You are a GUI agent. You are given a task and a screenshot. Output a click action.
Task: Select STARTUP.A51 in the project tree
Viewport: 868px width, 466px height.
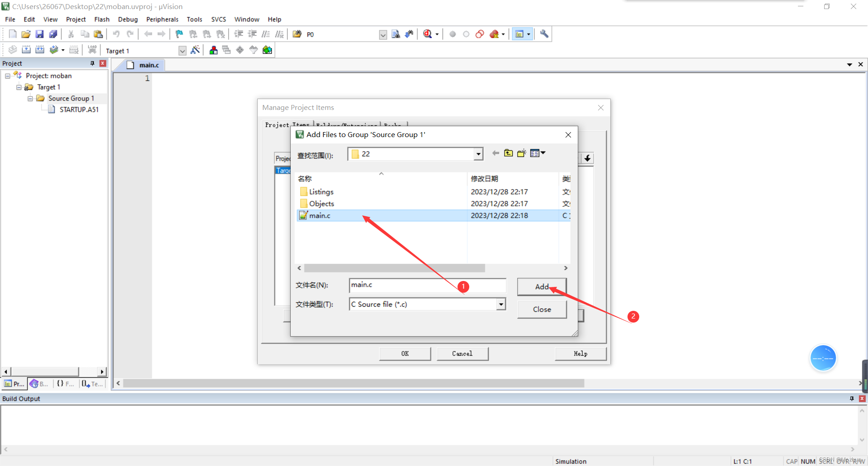coord(79,109)
